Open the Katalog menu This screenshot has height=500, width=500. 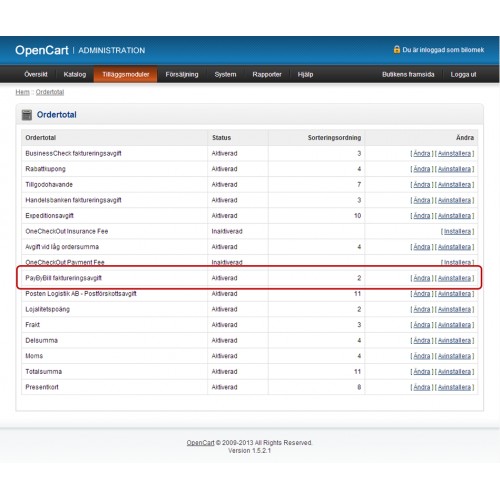[x=75, y=74]
